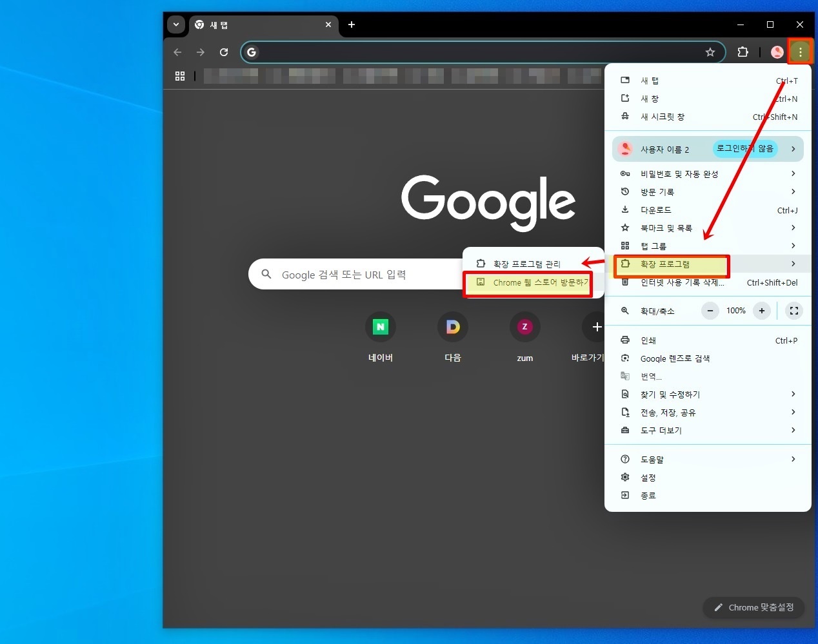Expand 찾기 및 수정하기 submenu
This screenshot has height=644, width=818.
[708, 395]
